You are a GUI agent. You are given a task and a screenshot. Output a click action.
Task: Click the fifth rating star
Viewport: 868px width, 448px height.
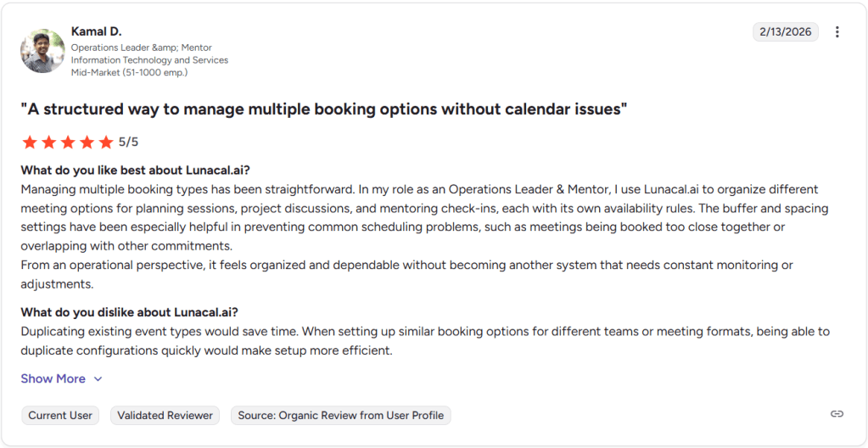click(x=105, y=142)
